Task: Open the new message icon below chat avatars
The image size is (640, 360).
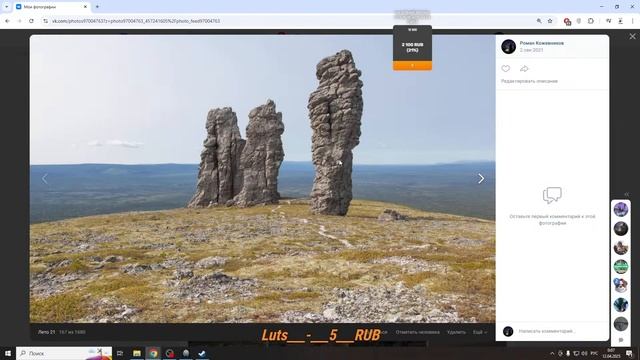Action: click(621, 340)
